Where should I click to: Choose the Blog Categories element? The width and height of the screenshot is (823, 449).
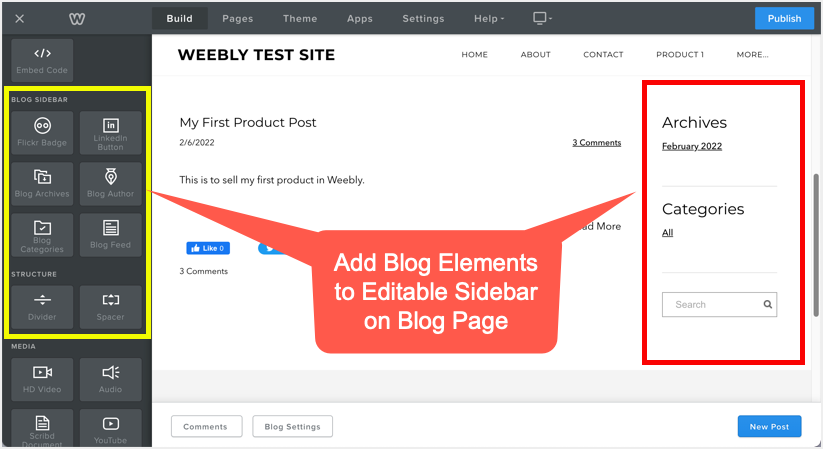coord(42,235)
